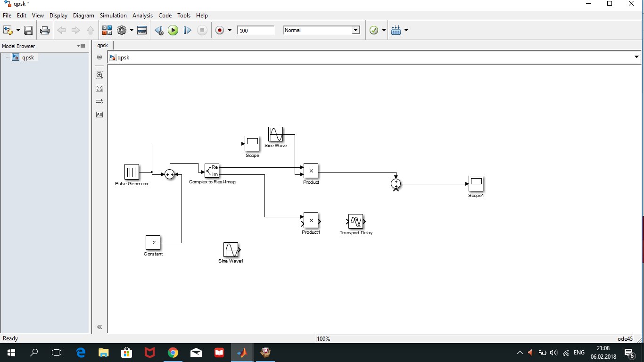Run the simulation with the green play button

click(x=173, y=31)
